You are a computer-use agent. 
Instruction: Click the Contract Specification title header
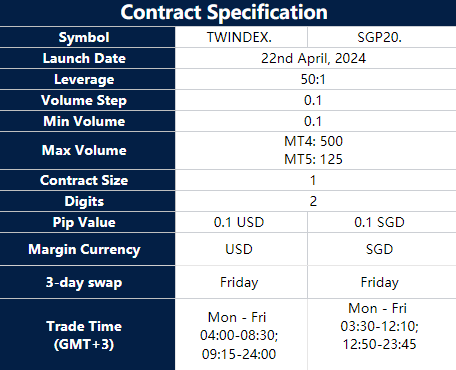(x=224, y=13)
